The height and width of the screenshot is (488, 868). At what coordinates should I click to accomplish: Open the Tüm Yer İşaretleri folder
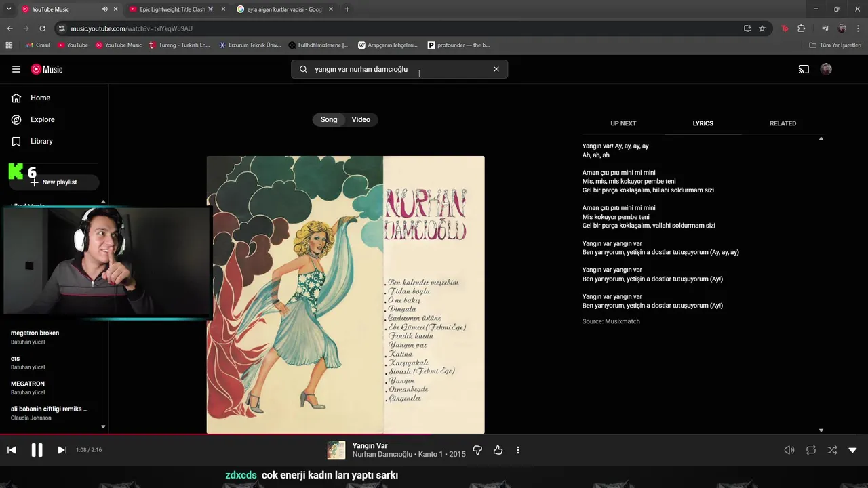click(835, 45)
